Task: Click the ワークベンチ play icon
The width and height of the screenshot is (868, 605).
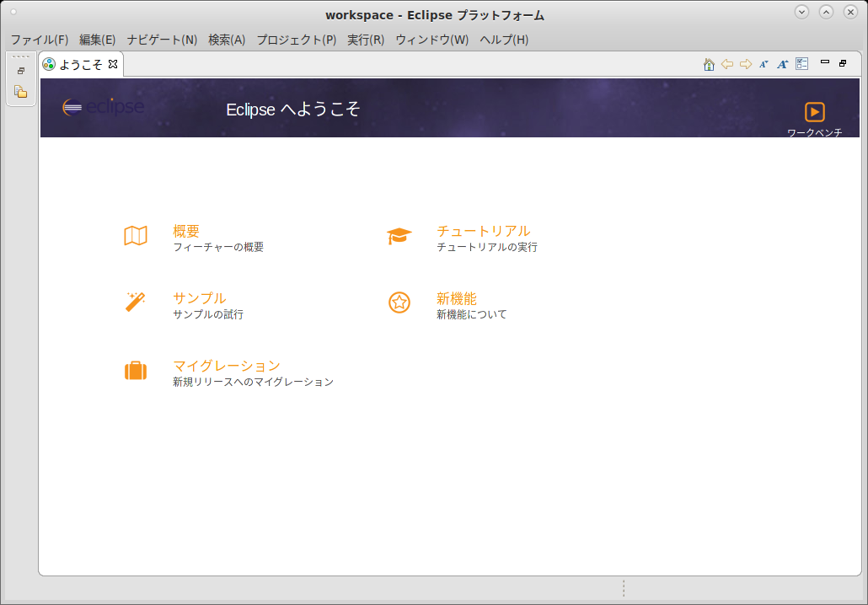Action: [814, 112]
